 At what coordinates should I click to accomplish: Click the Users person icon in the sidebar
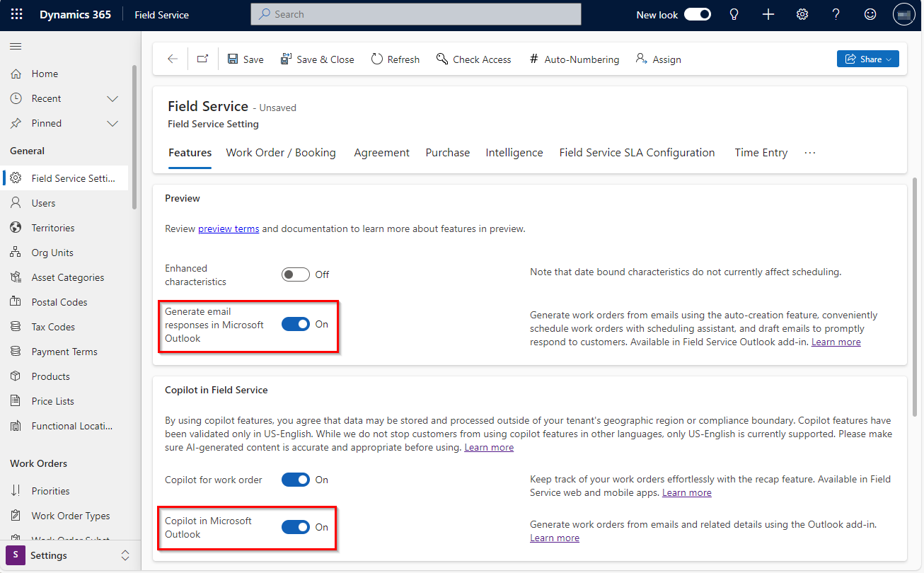[x=16, y=203]
